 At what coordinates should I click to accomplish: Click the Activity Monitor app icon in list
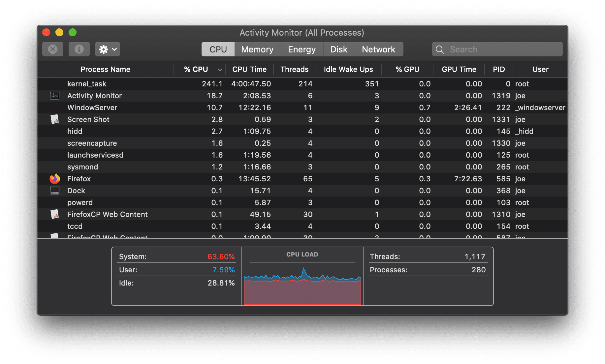55,96
